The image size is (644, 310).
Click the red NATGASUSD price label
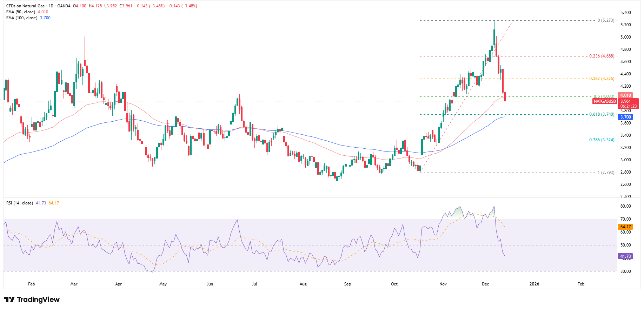605,101
